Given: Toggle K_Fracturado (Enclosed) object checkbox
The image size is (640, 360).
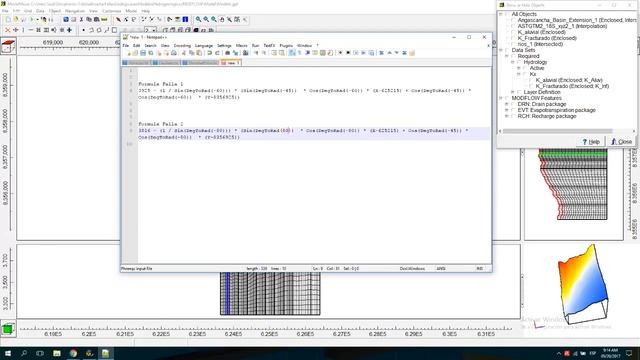Looking at the screenshot, I should point(513,38).
